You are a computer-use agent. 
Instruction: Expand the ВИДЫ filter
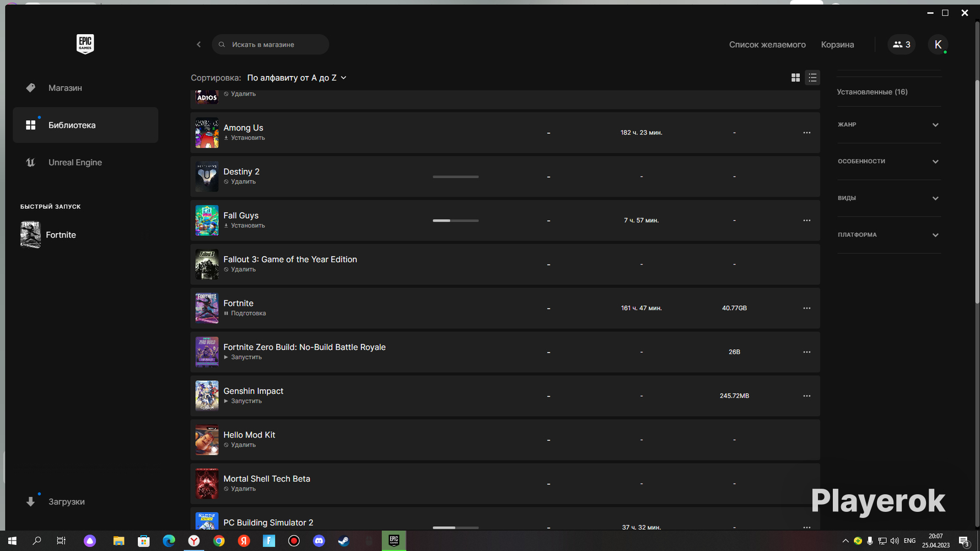click(x=889, y=198)
